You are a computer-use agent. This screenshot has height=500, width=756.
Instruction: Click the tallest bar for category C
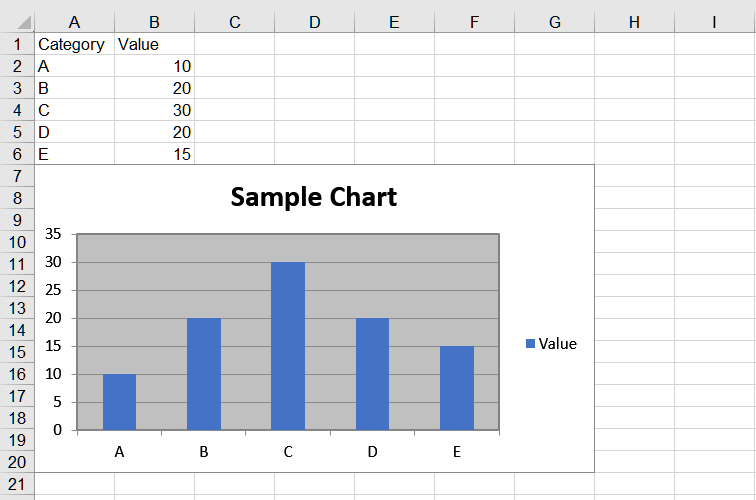tap(288, 346)
